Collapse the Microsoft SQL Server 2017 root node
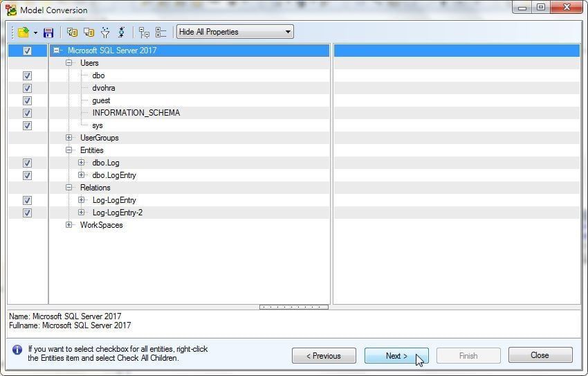Image resolution: width=588 pixels, height=376 pixels. pyautogui.click(x=56, y=51)
